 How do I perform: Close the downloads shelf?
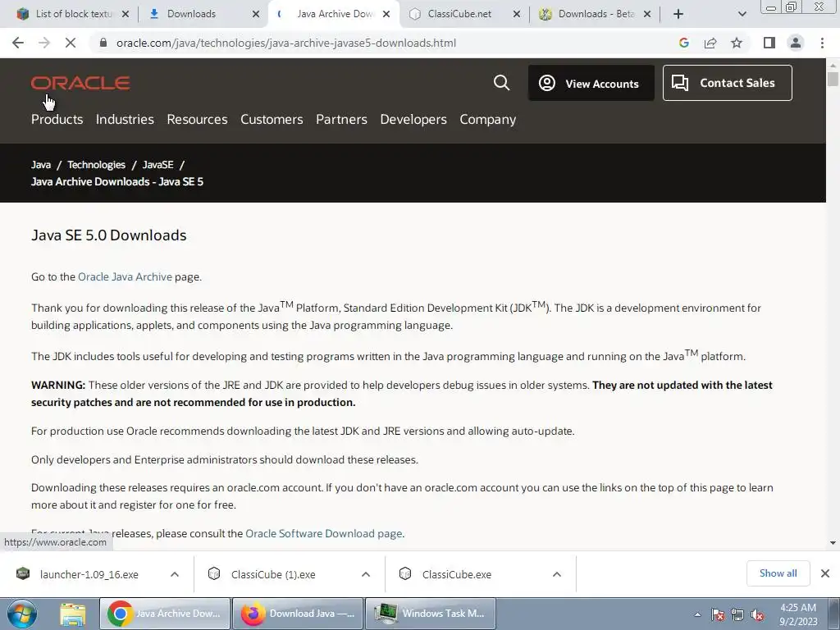pyautogui.click(x=825, y=573)
